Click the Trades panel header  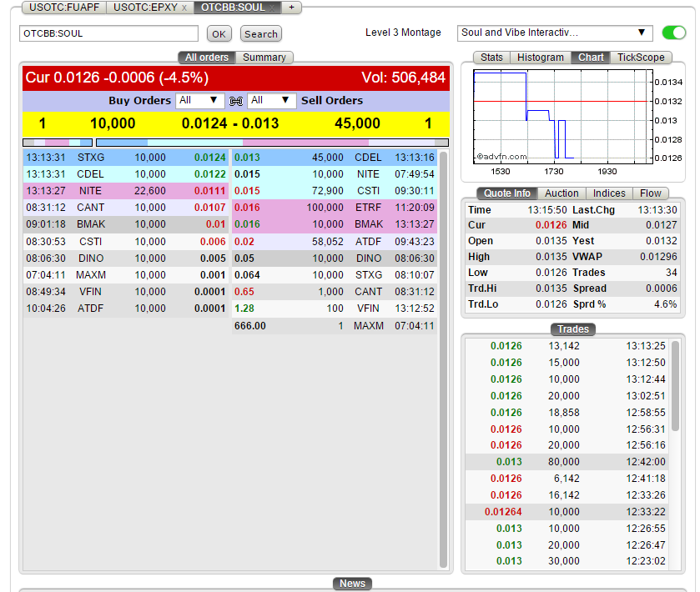pos(573,329)
